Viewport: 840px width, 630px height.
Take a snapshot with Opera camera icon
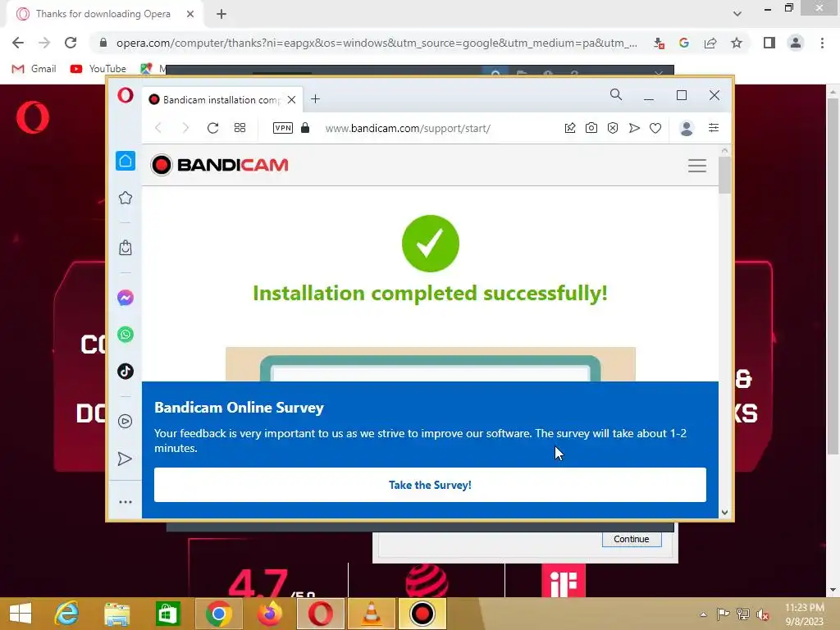pyautogui.click(x=591, y=128)
